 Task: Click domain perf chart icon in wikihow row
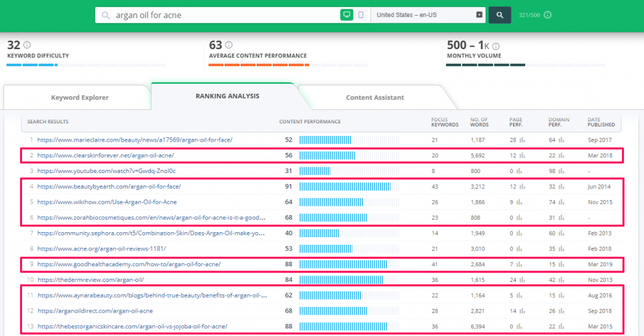[x=561, y=202]
